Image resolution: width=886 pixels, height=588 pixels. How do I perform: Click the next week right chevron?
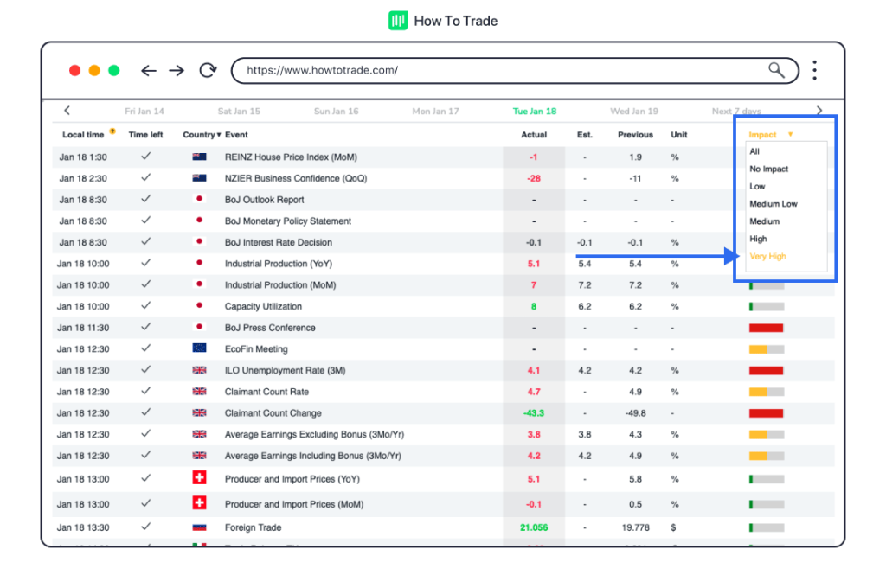819,111
